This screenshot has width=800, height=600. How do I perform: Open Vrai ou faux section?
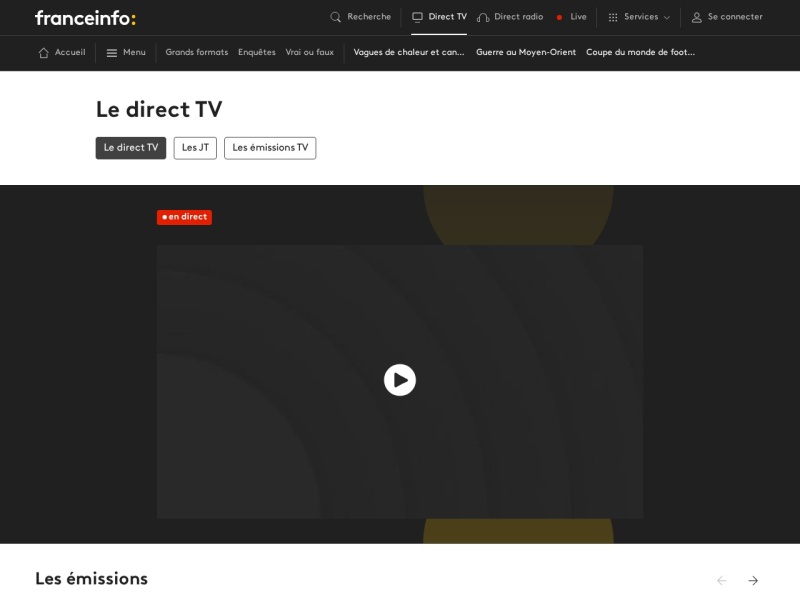point(309,52)
